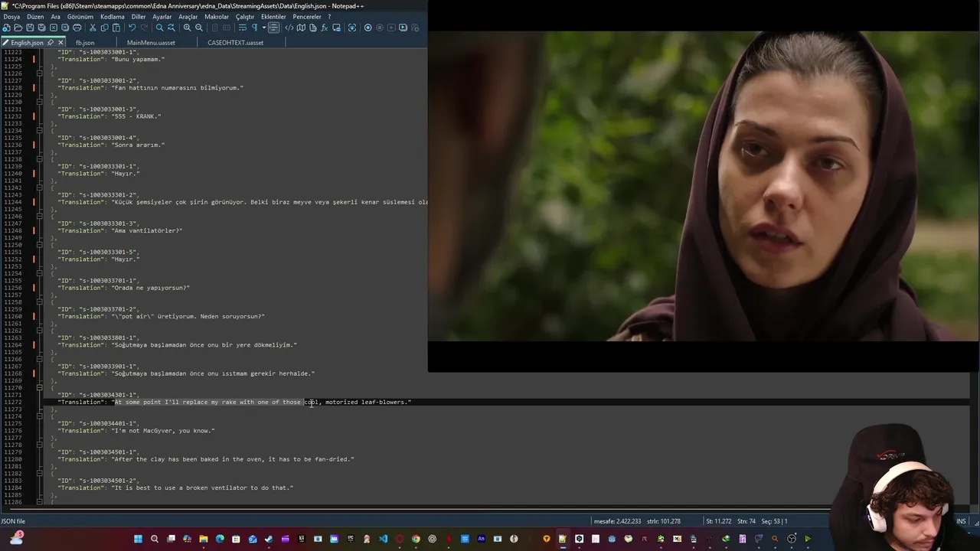The width and height of the screenshot is (980, 551).
Task: Undo the last edit via the toolbar
Action: point(132,28)
